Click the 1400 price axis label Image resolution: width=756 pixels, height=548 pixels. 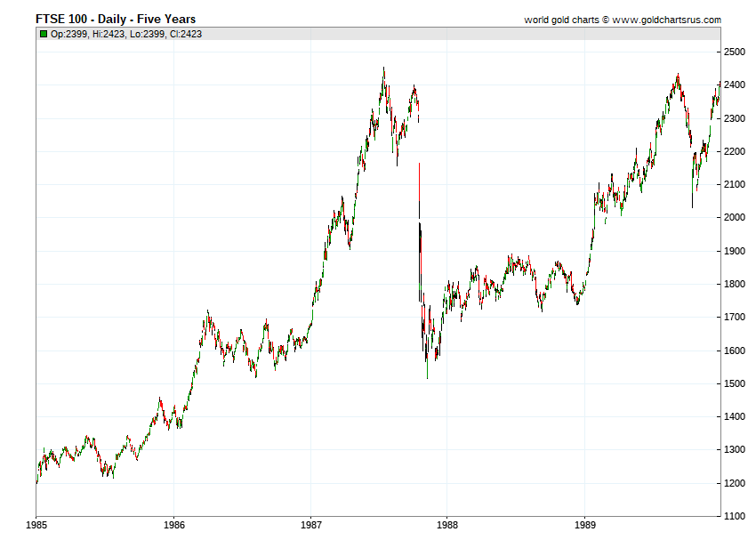(735, 417)
